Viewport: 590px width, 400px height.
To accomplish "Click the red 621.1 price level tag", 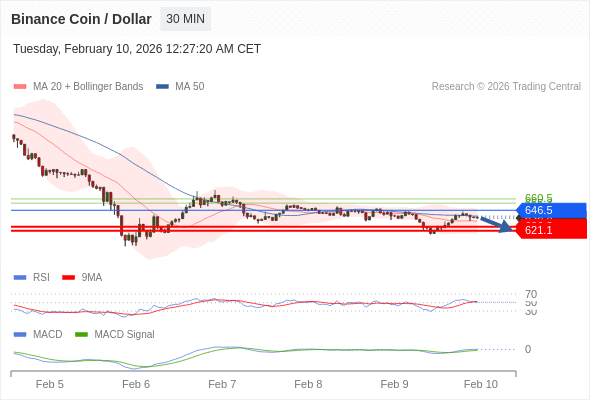I will click(x=551, y=230).
